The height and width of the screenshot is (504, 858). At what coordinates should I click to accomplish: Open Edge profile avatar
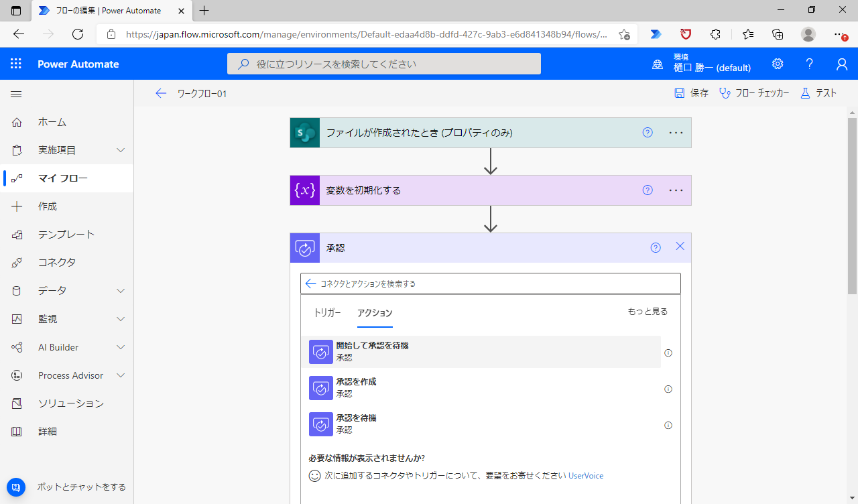[808, 34]
